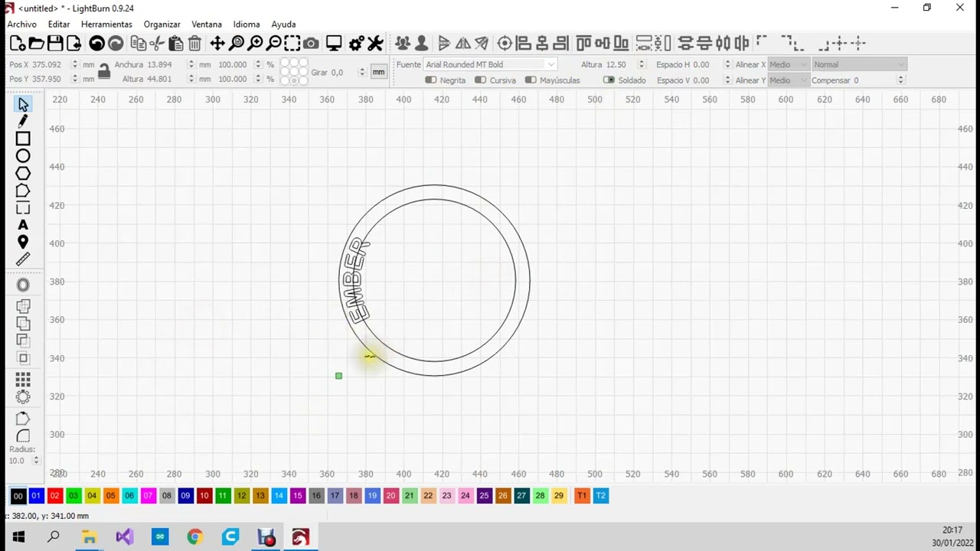Undo the last action
980x551 pixels.
tap(96, 44)
